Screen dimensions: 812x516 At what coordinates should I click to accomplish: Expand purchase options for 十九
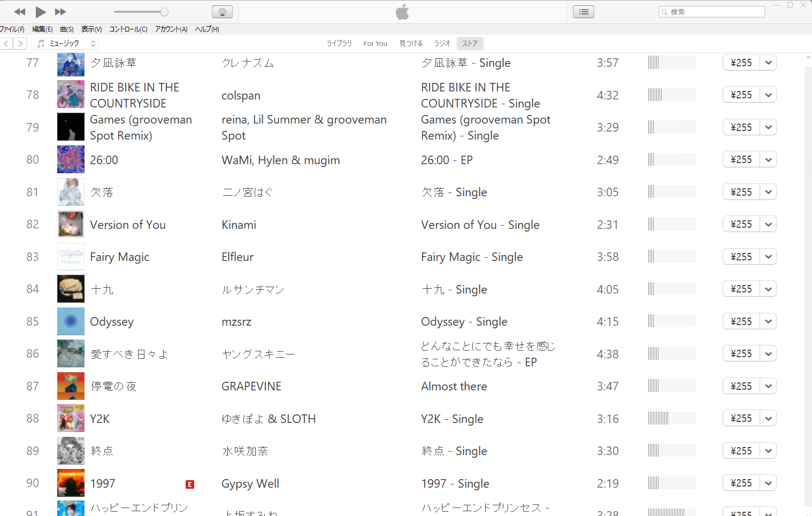(769, 289)
